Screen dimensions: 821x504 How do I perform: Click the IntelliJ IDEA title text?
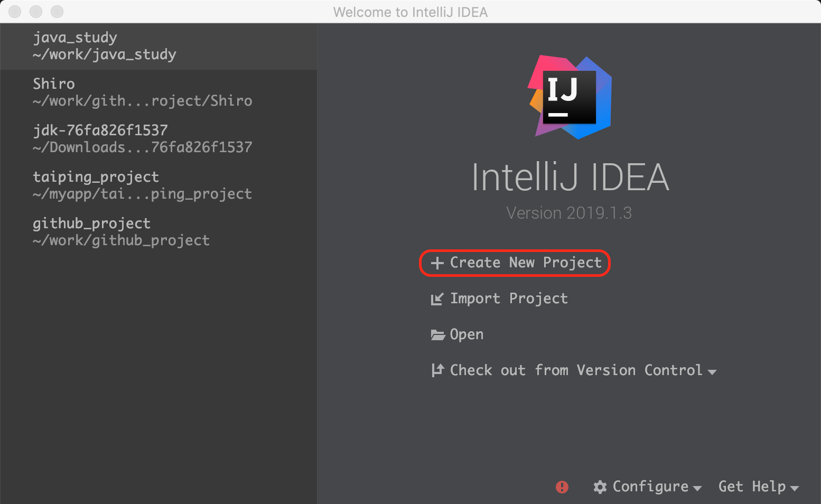570,177
